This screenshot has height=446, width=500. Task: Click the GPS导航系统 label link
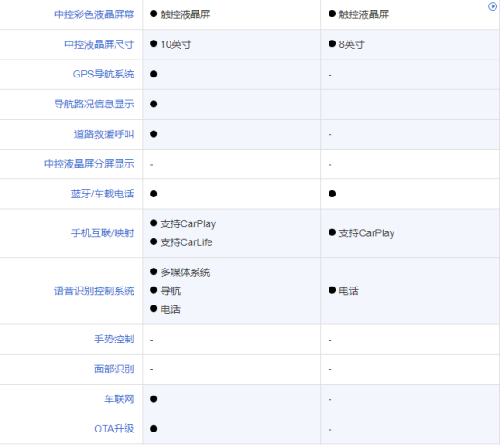[x=103, y=74]
